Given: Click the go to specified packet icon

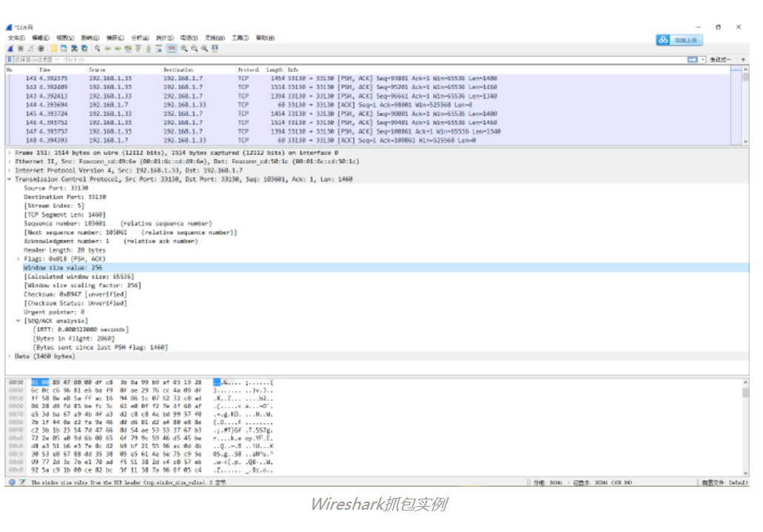Looking at the screenshot, I should [128, 49].
